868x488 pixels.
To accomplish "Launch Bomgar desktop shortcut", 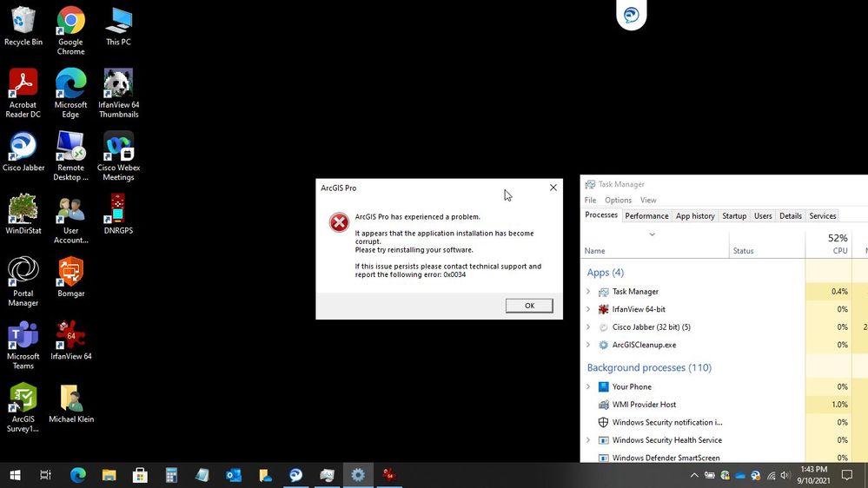I will click(x=71, y=277).
